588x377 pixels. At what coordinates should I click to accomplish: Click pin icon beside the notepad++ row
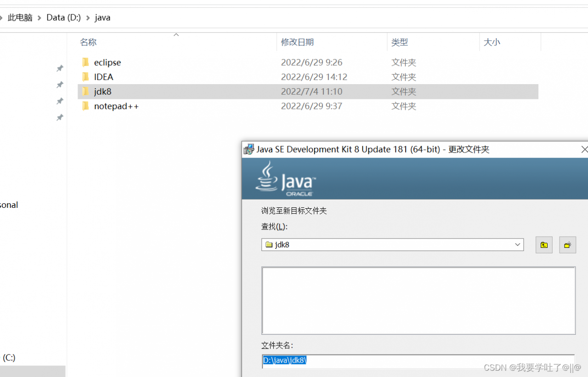pyautogui.click(x=60, y=118)
